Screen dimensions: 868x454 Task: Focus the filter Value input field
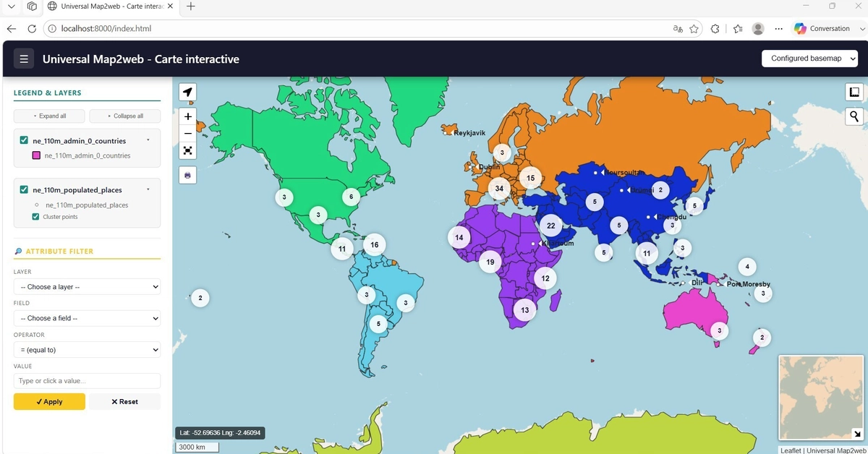coord(87,381)
